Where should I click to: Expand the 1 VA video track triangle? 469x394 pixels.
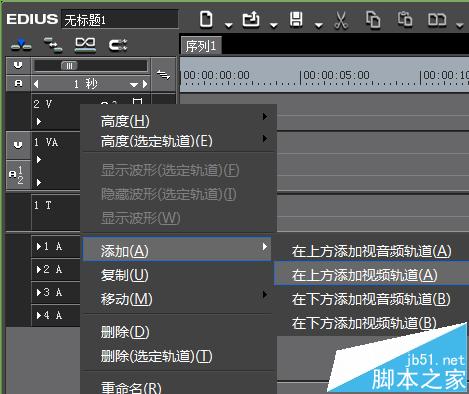point(39,159)
